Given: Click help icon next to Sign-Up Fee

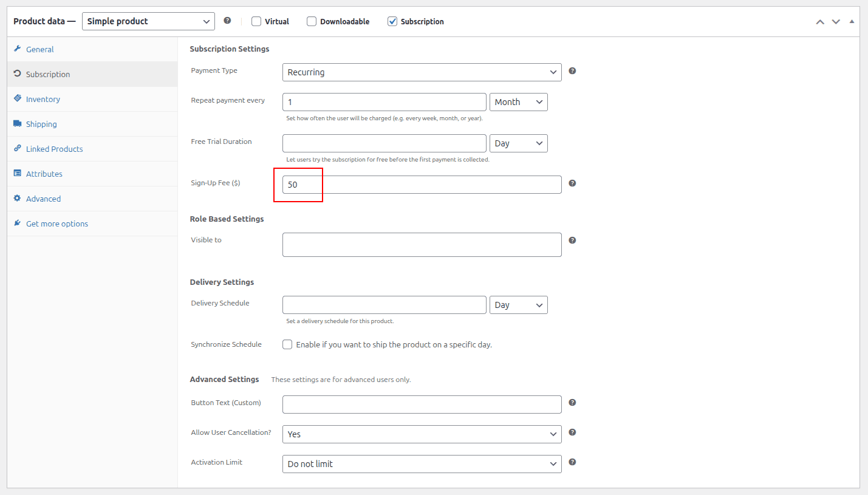Looking at the screenshot, I should click(x=572, y=183).
